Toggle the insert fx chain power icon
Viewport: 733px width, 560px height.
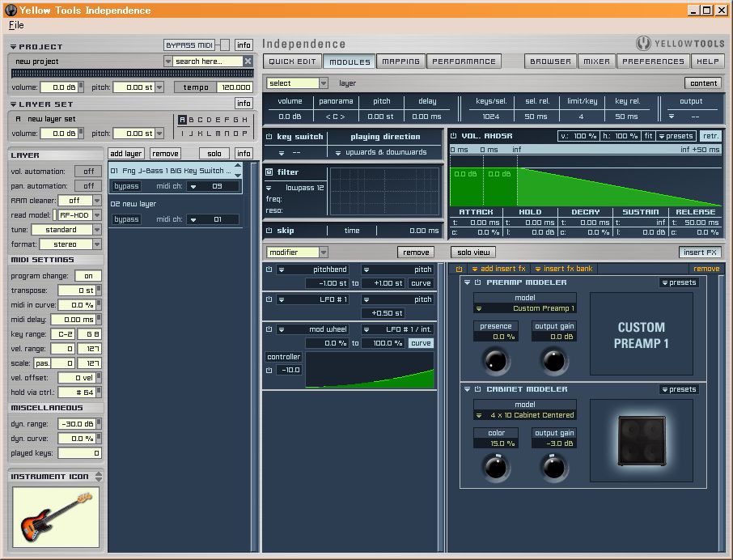pos(459,269)
